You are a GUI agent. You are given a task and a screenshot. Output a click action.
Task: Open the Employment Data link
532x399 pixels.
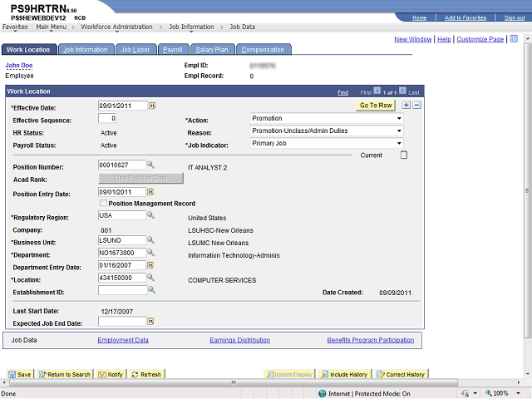pyautogui.click(x=123, y=340)
